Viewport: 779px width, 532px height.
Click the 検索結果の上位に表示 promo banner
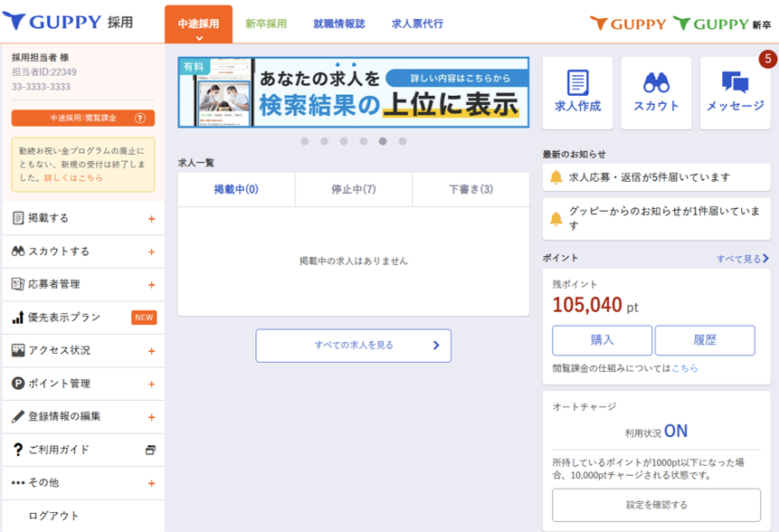tap(353, 92)
